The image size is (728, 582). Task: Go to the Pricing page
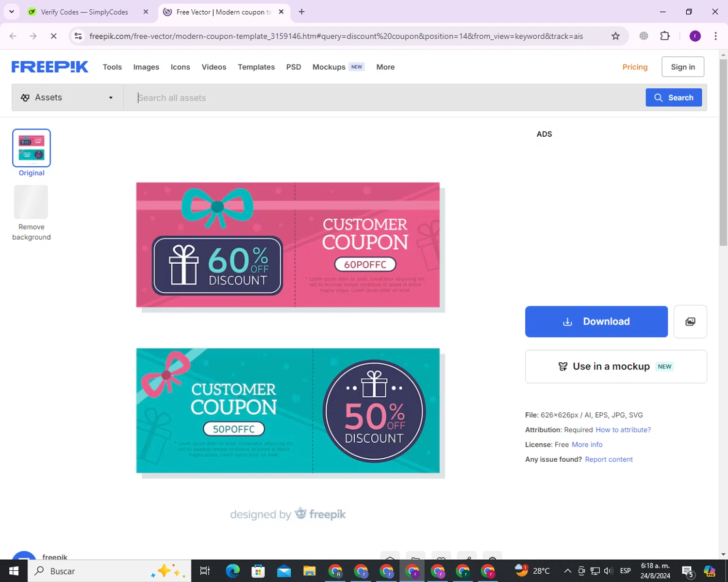tap(635, 67)
